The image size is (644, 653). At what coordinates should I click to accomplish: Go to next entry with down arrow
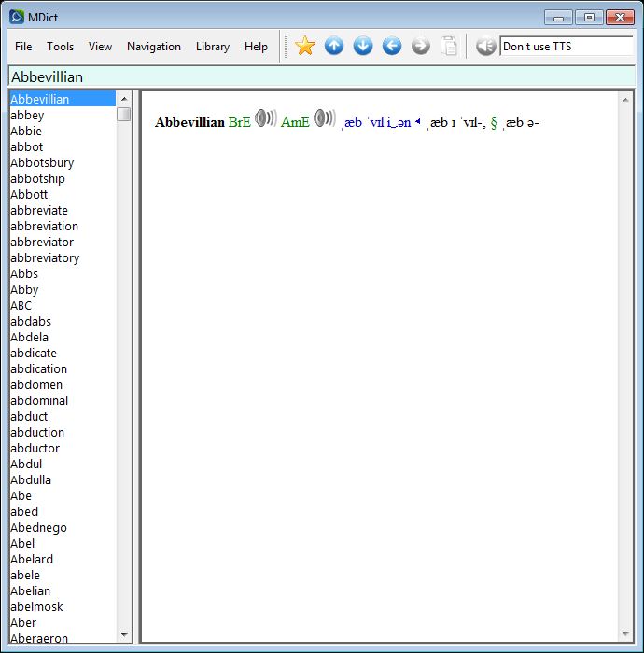[363, 46]
